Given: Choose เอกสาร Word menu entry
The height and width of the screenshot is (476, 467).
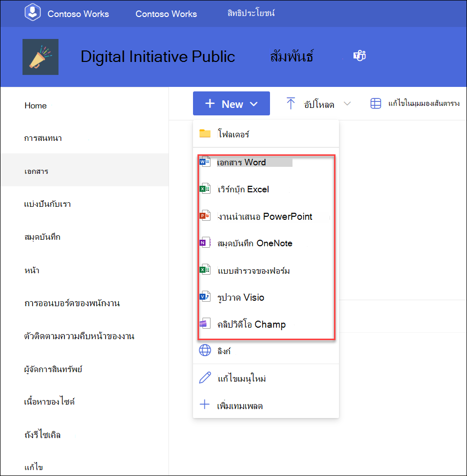Looking at the screenshot, I should 266,162.
